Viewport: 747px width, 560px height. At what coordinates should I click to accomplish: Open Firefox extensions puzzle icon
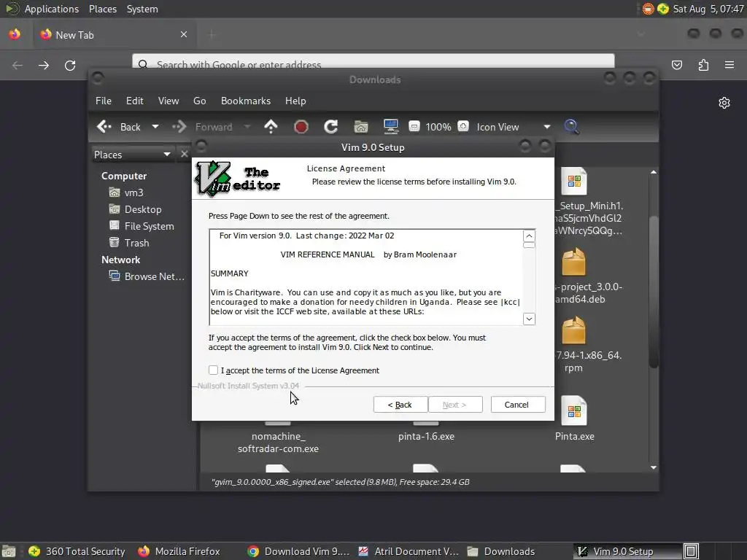click(703, 65)
